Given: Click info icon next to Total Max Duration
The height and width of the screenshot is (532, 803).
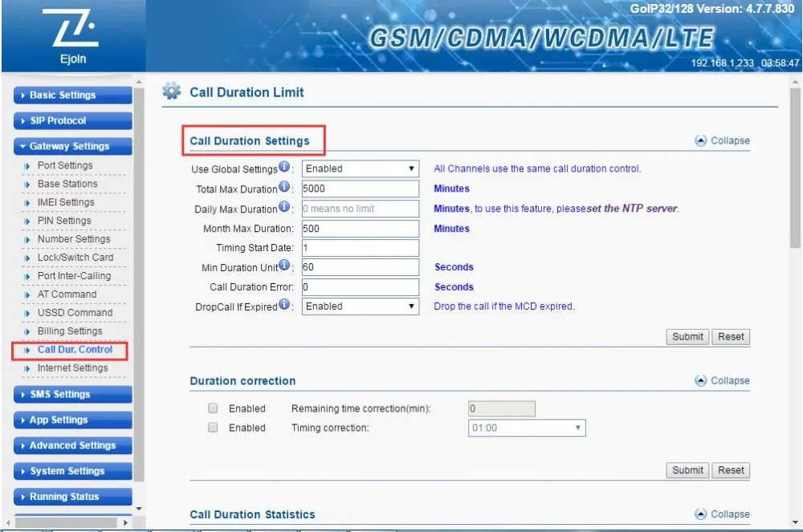Looking at the screenshot, I should coord(284,189).
